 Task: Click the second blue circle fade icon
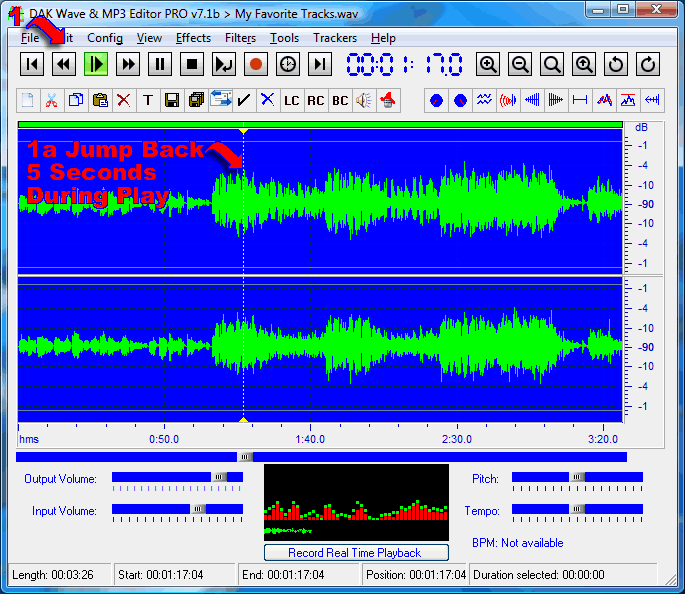[x=460, y=100]
